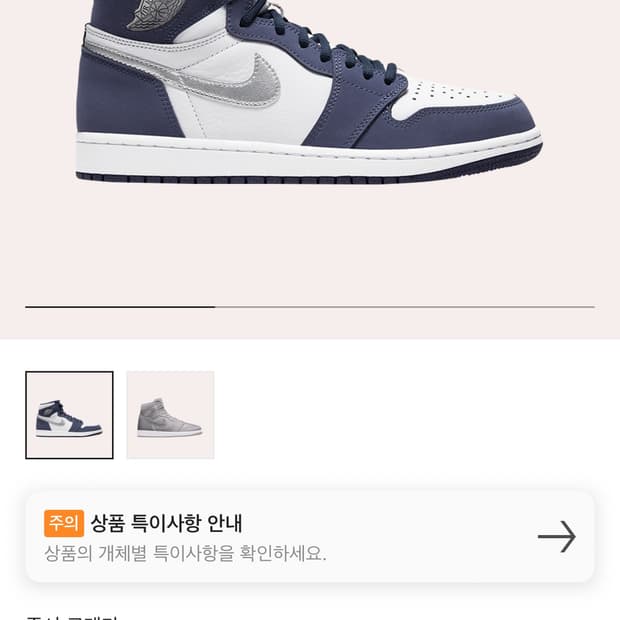The width and height of the screenshot is (620, 620).
Task: Select the grey Jordan 1 thumbnail
Action: pyautogui.click(x=170, y=415)
